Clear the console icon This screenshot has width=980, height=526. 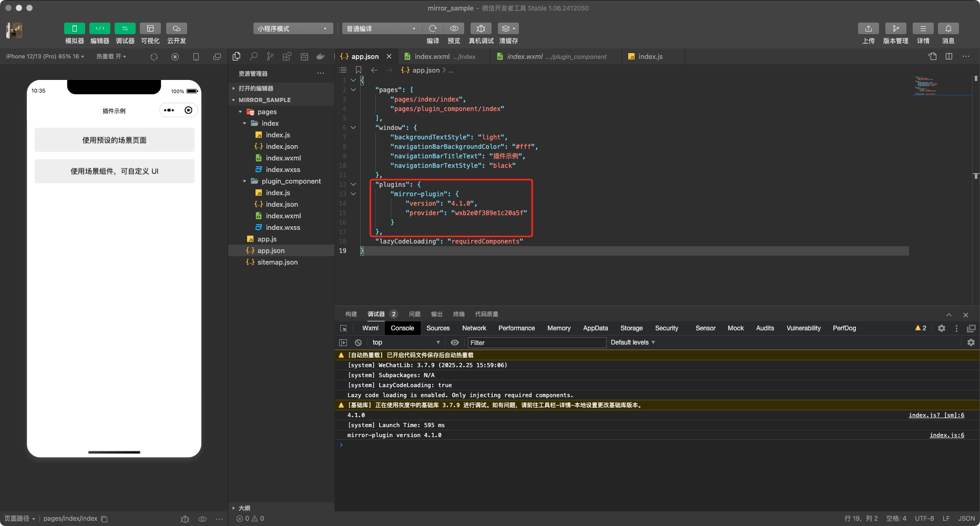coord(359,342)
